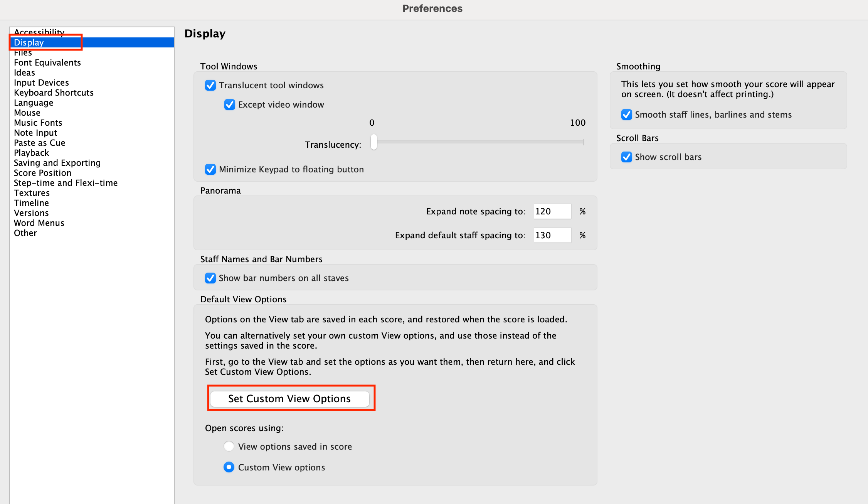Select Input Devices category
Image resolution: width=868 pixels, height=504 pixels.
(x=41, y=83)
